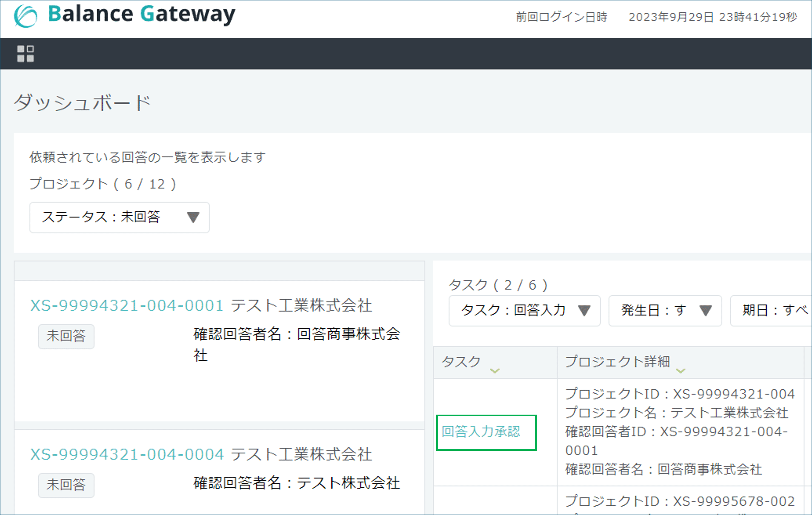Sort by タスク column chevron

click(x=495, y=371)
